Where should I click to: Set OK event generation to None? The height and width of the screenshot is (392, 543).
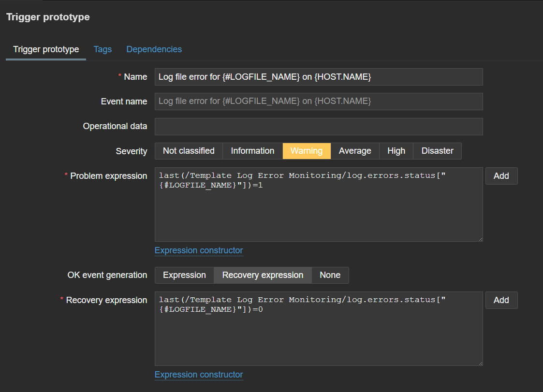(x=330, y=275)
